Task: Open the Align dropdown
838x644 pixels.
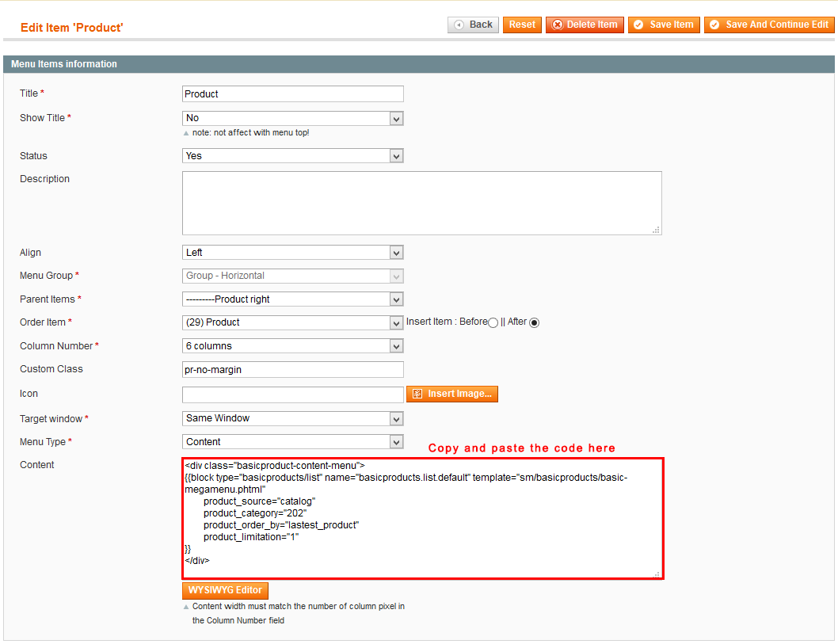Action: (x=293, y=253)
